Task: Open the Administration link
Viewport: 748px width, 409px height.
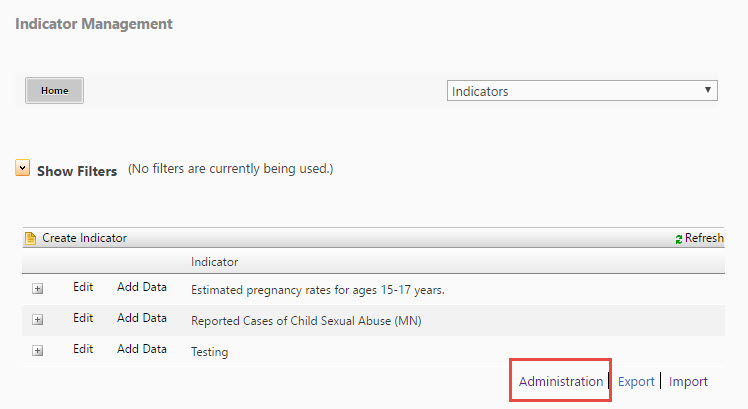Action: click(561, 381)
